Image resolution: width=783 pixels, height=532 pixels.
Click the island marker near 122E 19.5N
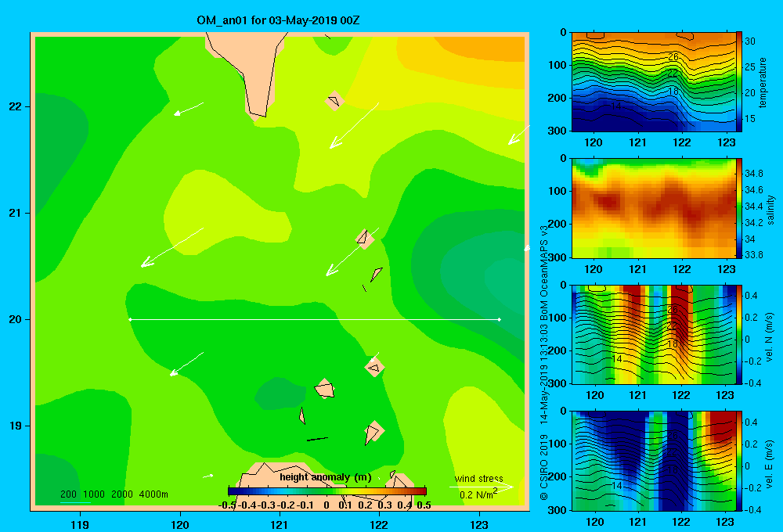[374, 367]
